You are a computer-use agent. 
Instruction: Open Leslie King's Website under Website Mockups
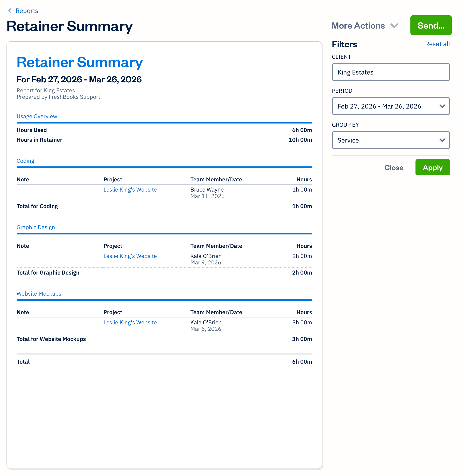click(x=130, y=323)
